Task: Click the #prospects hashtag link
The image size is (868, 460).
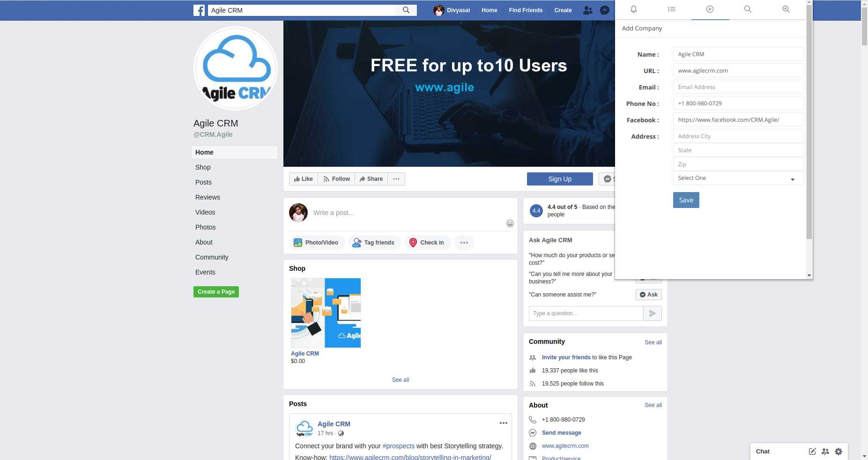Action: point(399,446)
